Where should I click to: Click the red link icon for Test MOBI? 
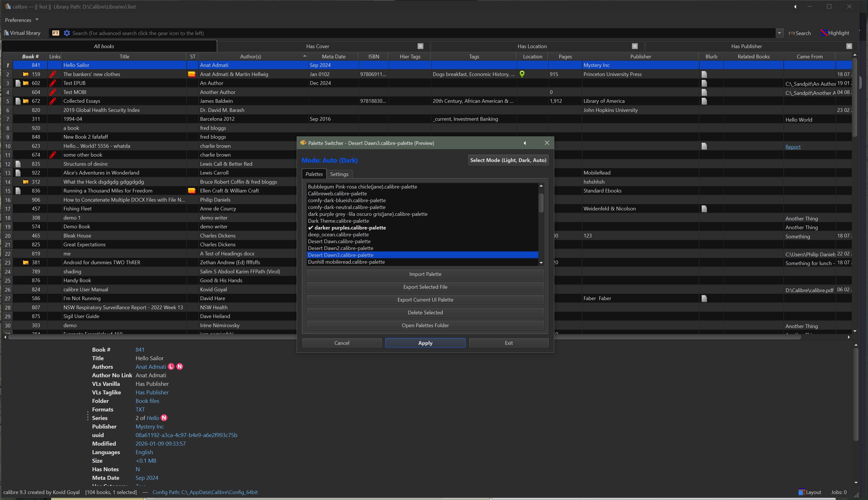[53, 92]
